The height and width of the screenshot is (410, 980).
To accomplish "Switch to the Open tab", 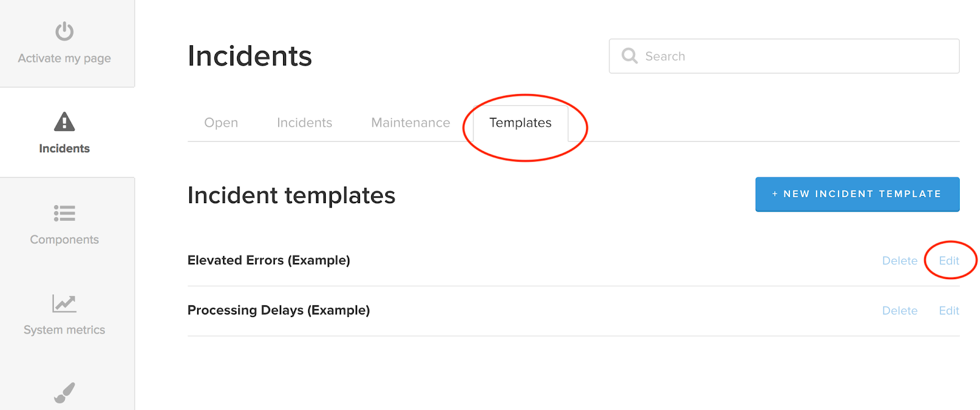I will [221, 122].
